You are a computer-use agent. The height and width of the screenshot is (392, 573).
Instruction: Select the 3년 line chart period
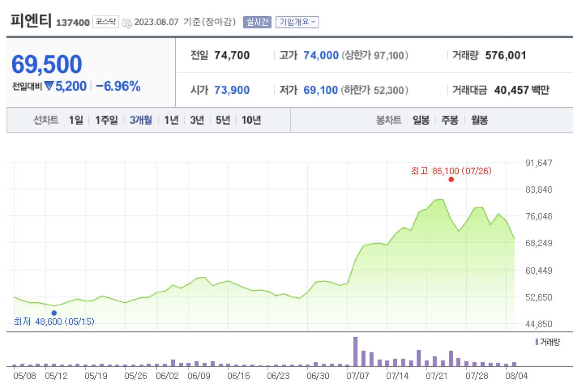(x=197, y=120)
